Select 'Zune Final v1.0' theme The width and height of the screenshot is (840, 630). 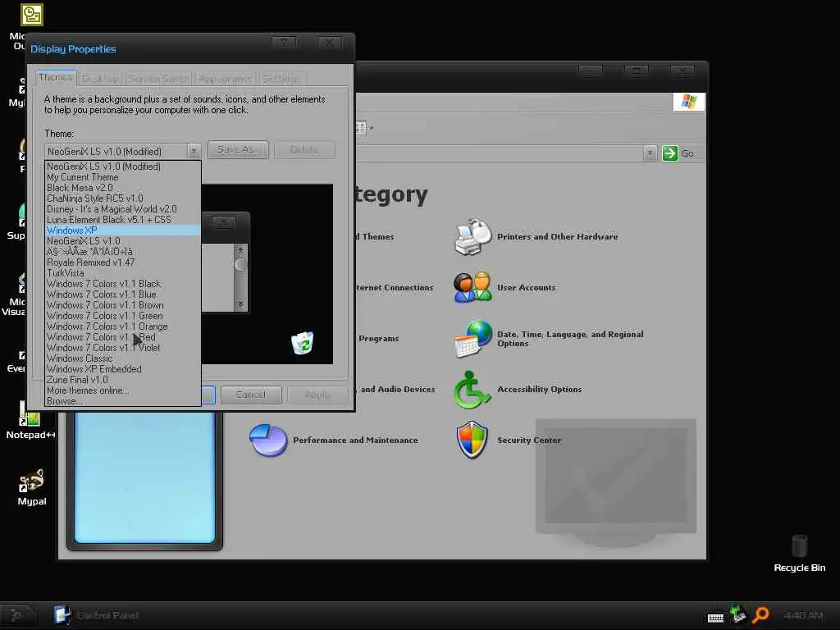[x=123, y=380]
